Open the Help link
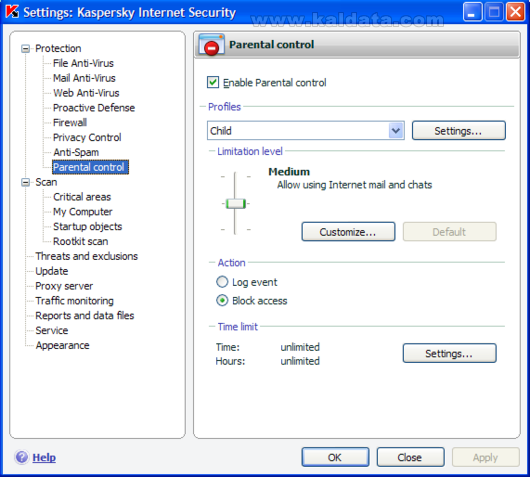This screenshot has height=477, width=530. pos(44,457)
